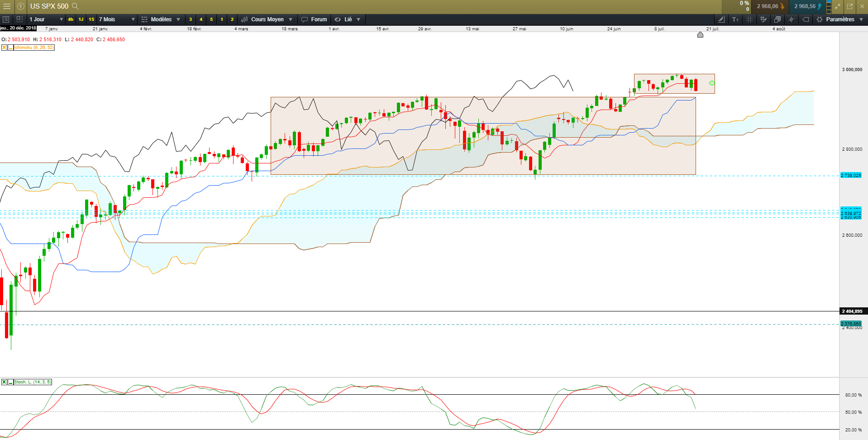Click the open value "2 503,910"
868x440 pixels.
click(x=19, y=39)
